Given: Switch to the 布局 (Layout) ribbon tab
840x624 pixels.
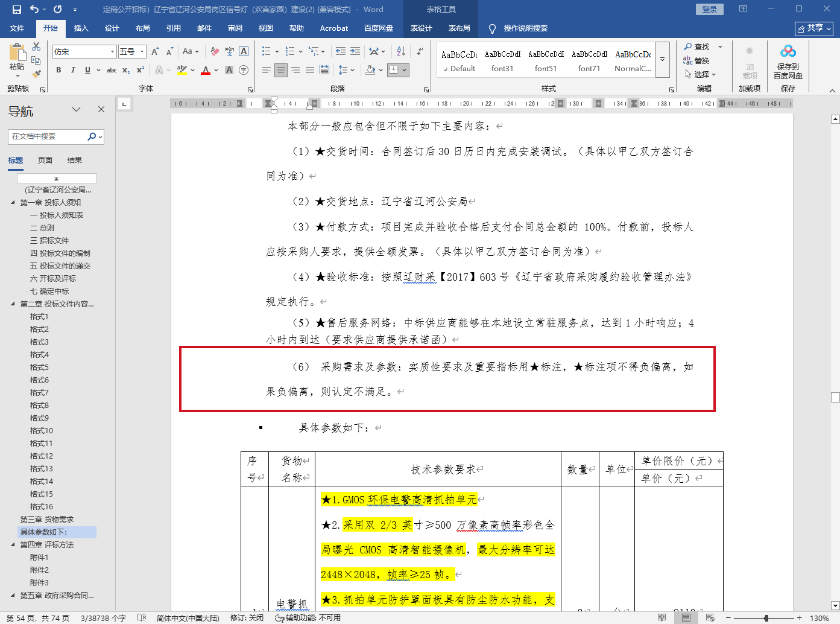Looking at the screenshot, I should (x=143, y=28).
